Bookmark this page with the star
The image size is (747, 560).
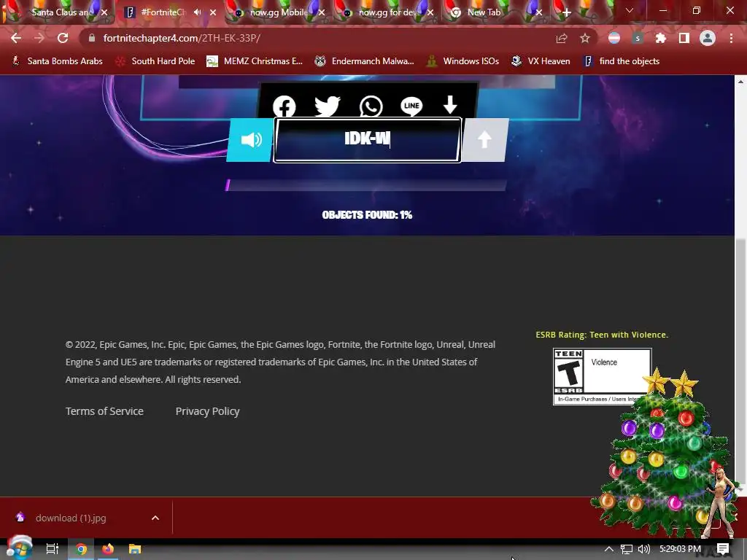click(585, 38)
